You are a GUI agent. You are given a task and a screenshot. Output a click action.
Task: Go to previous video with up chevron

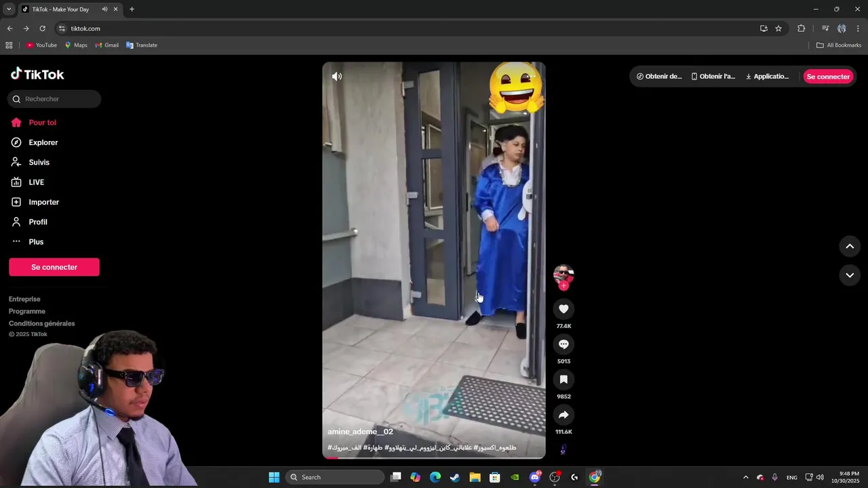point(850,246)
